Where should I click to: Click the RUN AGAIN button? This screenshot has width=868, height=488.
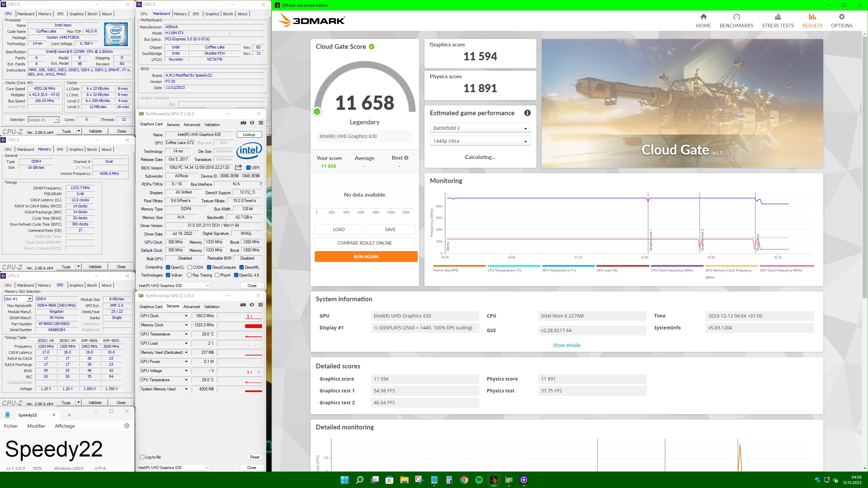366,257
